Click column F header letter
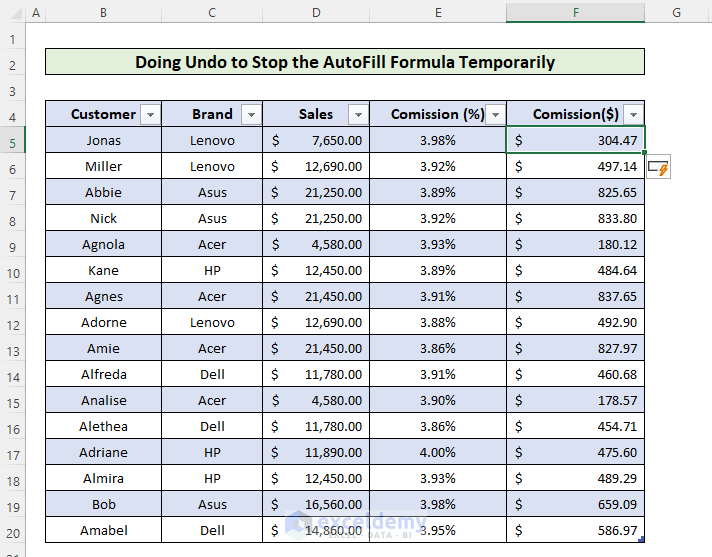 click(575, 13)
